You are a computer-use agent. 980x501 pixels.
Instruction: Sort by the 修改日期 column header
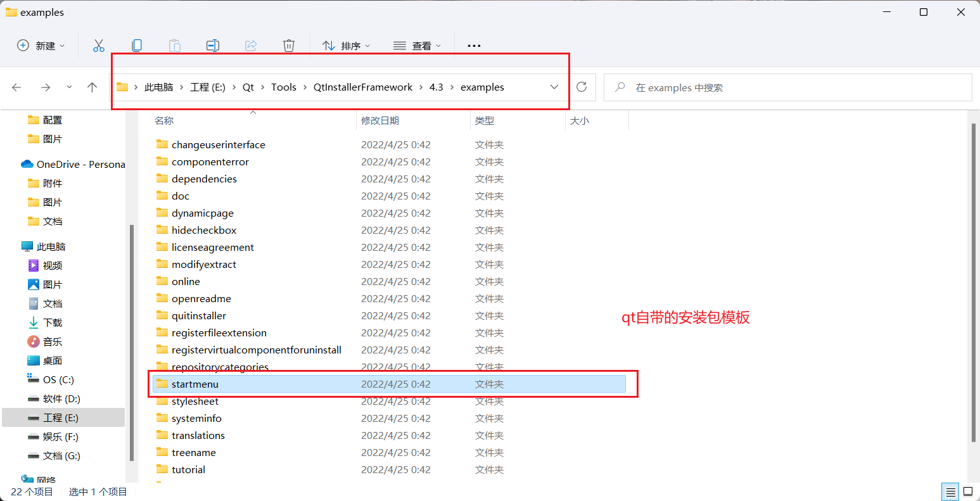point(380,120)
